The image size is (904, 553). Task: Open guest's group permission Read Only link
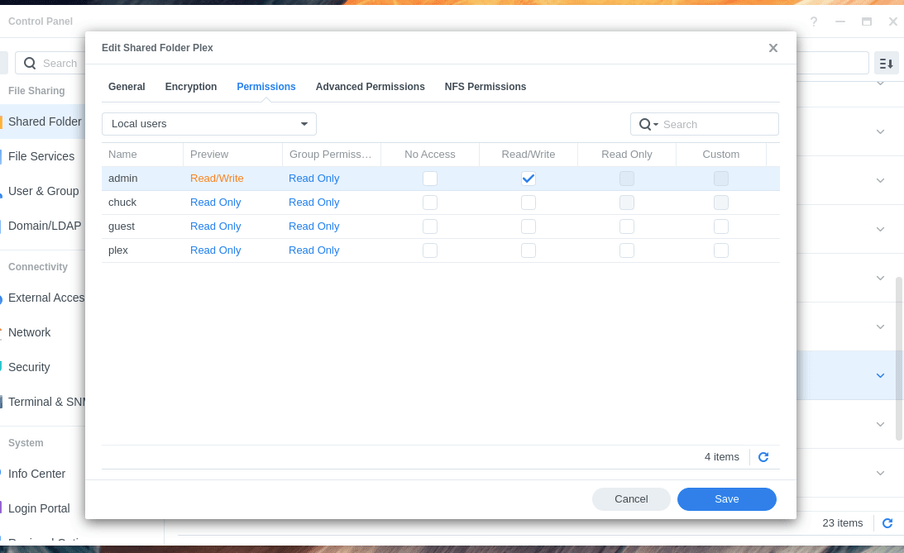tap(314, 227)
